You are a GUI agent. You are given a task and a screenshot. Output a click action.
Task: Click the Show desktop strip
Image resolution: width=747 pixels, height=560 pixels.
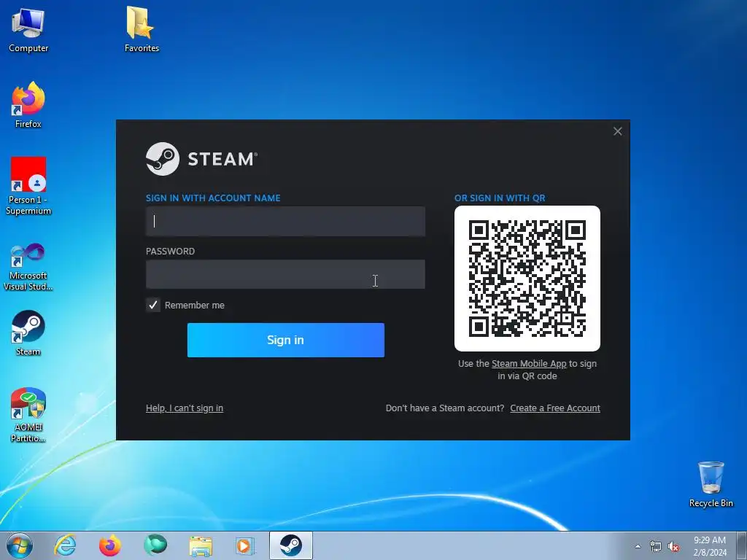click(x=742, y=545)
